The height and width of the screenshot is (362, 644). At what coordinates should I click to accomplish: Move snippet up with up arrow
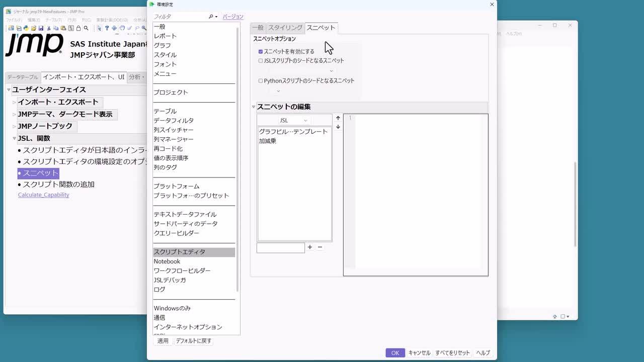coord(338,118)
